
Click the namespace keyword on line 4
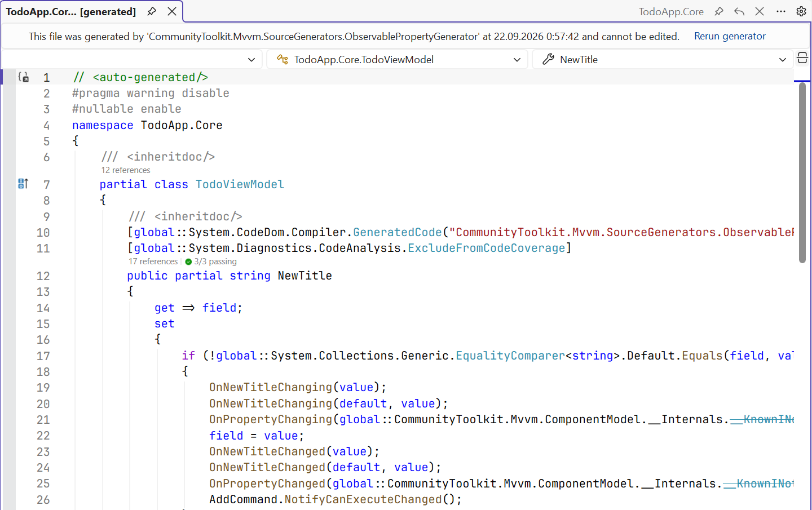tap(103, 125)
